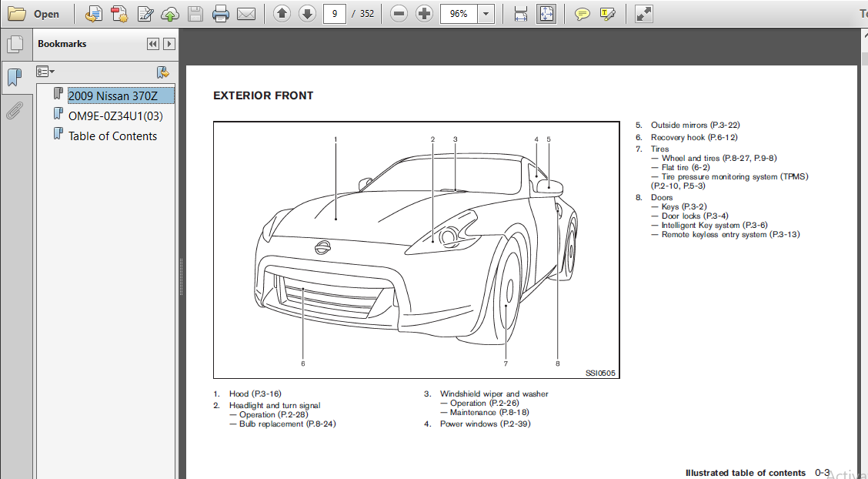Click 'Windshield wiper and washer' text
The image size is (868, 479).
[494, 394]
